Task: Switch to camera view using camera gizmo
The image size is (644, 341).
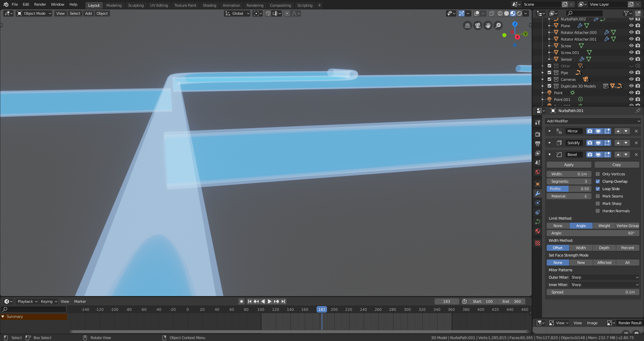Action: coord(477,25)
